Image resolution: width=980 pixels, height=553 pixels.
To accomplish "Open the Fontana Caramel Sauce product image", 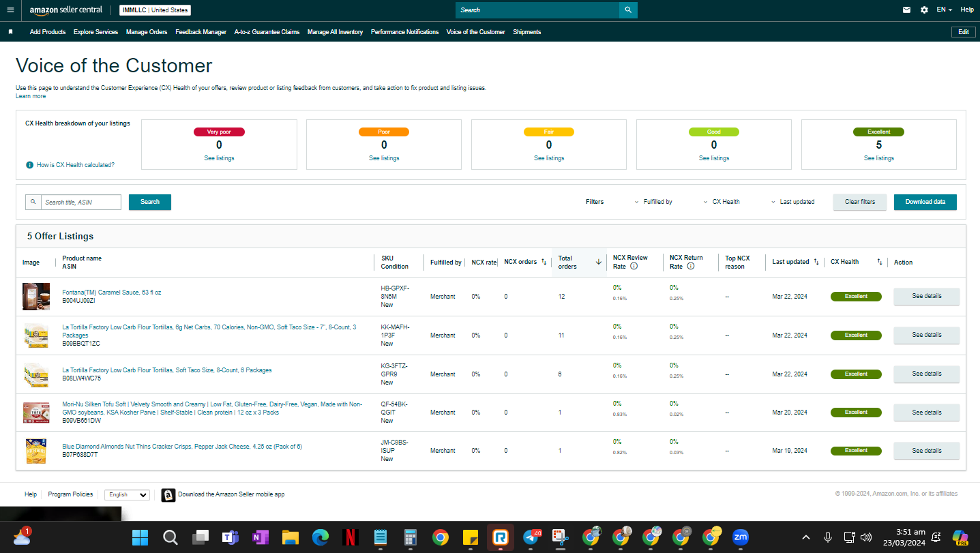I will (x=36, y=297).
